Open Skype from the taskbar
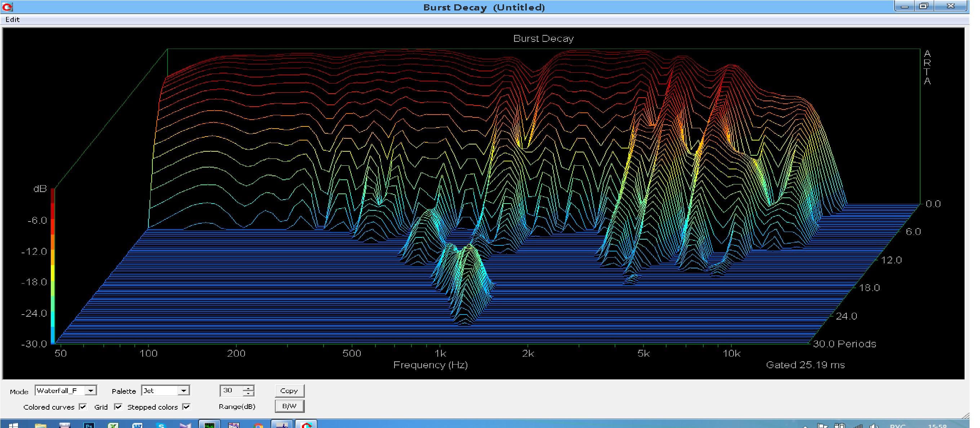The width and height of the screenshot is (980, 428). (161, 425)
